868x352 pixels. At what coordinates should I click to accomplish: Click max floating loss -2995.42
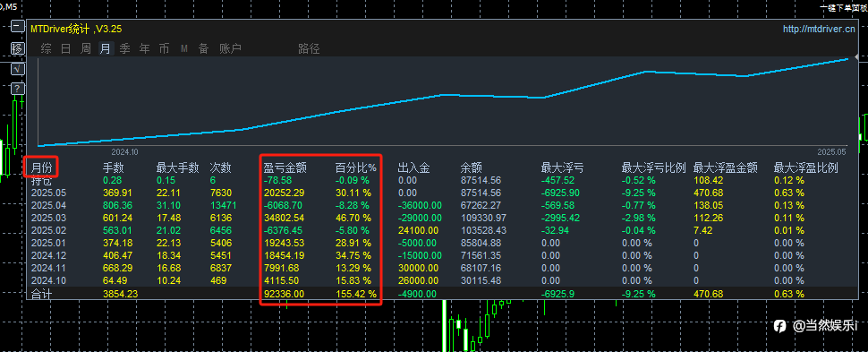561,218
